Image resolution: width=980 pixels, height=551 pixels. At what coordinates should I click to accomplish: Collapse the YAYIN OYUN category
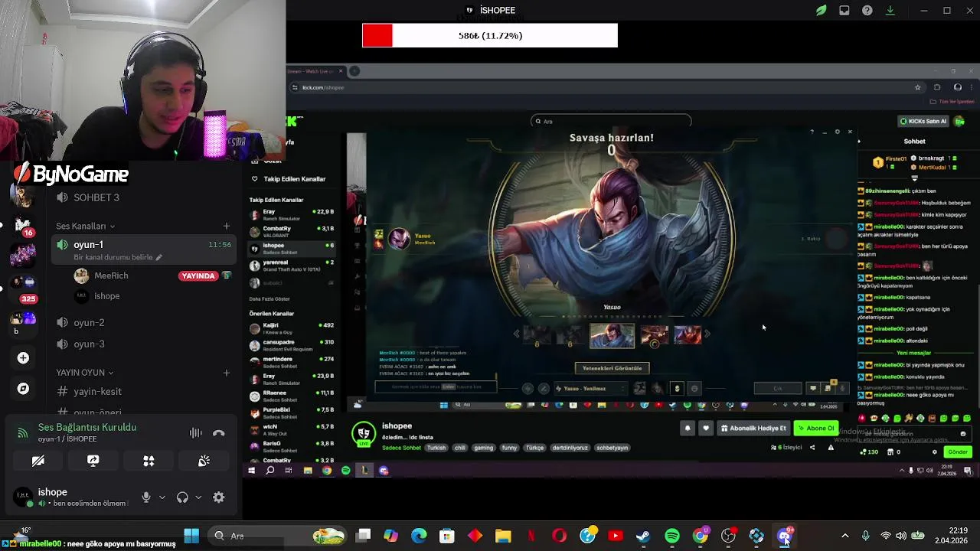tap(84, 373)
